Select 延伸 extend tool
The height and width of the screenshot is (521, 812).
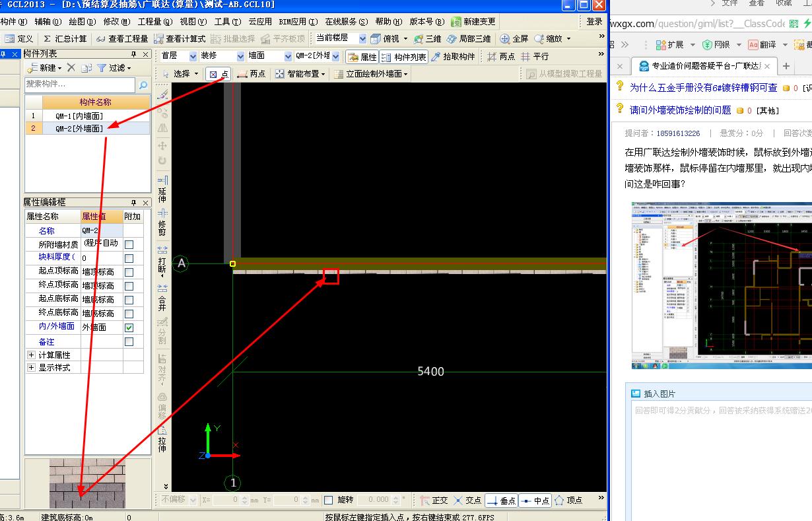[162, 190]
